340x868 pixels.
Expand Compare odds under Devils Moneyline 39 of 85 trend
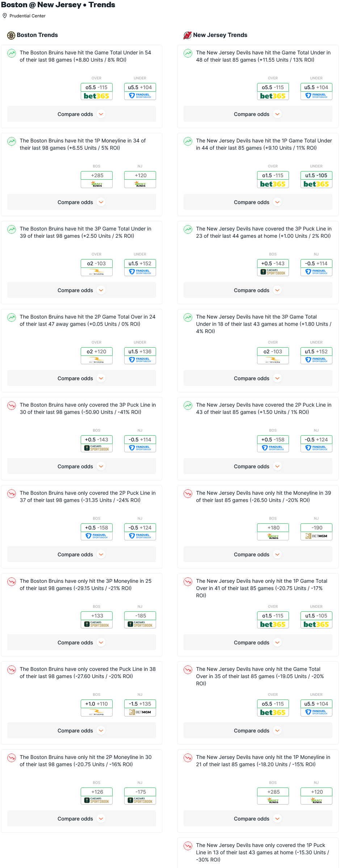[258, 555]
